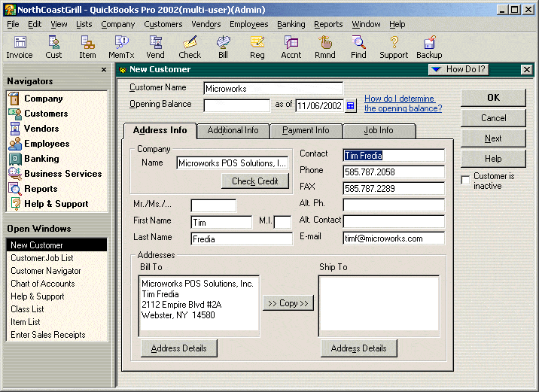
Task: Open the calendar icon beside the date
Action: tap(350, 106)
